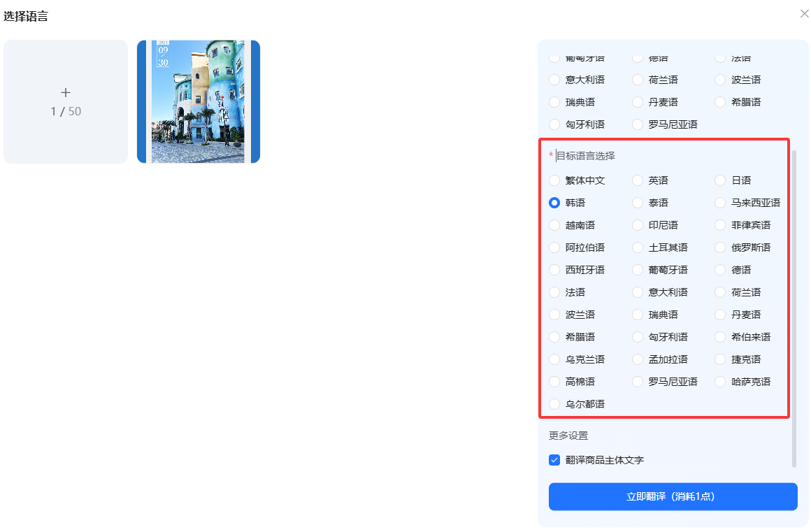
Task: Select 乌尔都语 radio option
Action: tap(554, 404)
